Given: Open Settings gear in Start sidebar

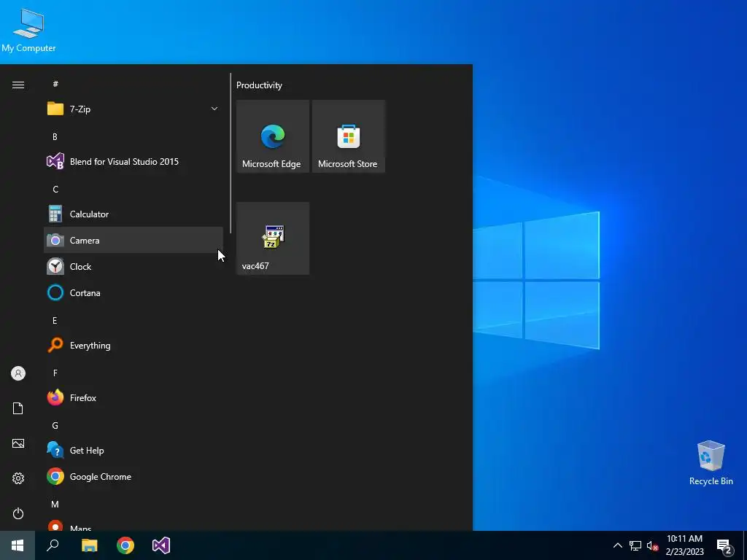Looking at the screenshot, I should (18, 478).
